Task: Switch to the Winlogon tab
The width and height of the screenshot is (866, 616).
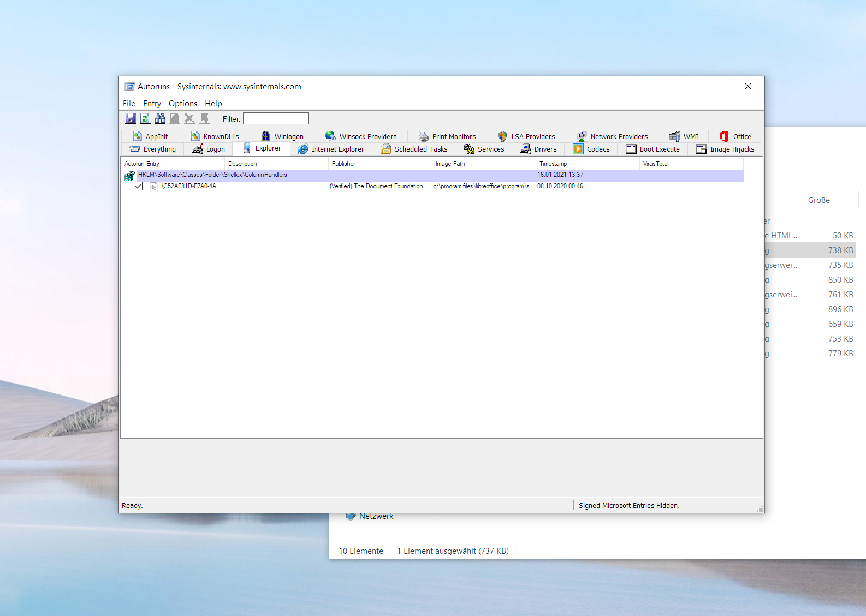Action: [x=282, y=136]
